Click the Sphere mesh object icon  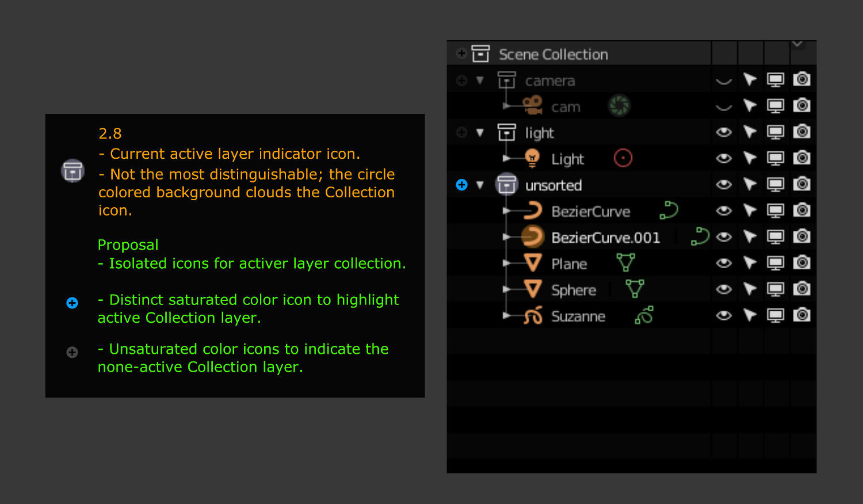pos(533,289)
